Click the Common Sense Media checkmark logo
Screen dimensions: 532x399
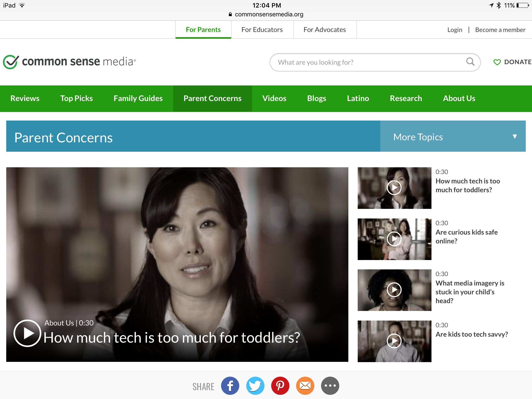(x=11, y=62)
